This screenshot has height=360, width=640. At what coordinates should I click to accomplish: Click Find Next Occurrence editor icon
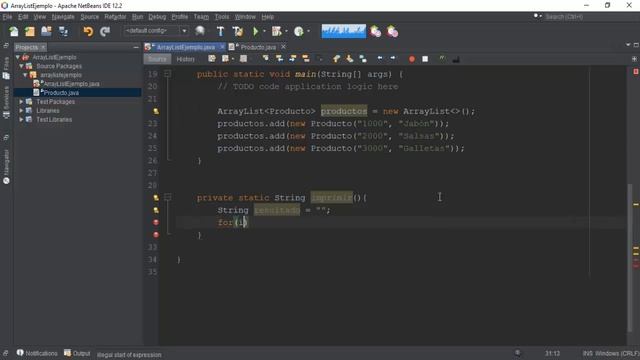coord(293,59)
